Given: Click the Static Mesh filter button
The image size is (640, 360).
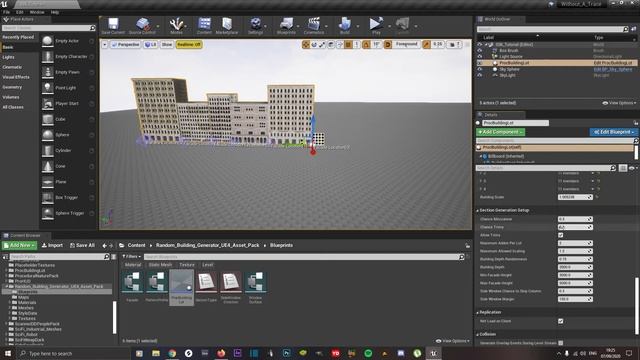Looking at the screenshot, I should click(x=160, y=265).
